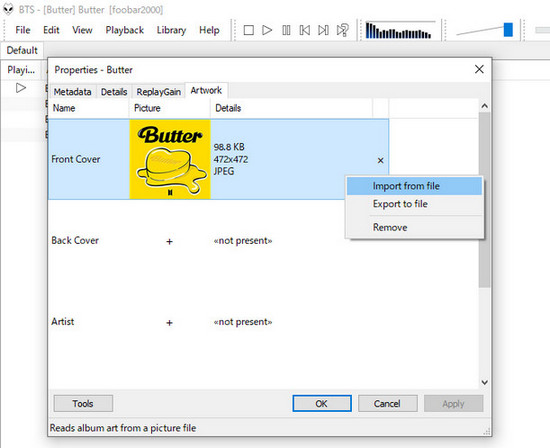Open the File menu

23,30
